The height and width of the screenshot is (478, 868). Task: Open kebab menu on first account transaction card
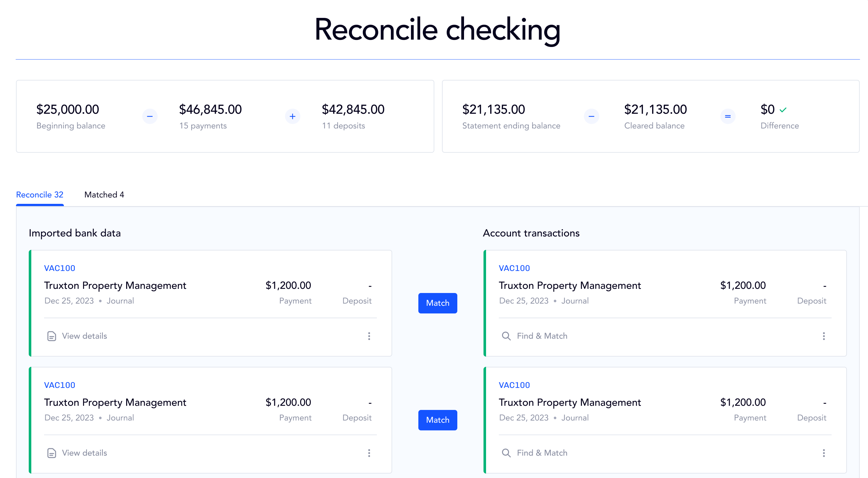point(824,336)
